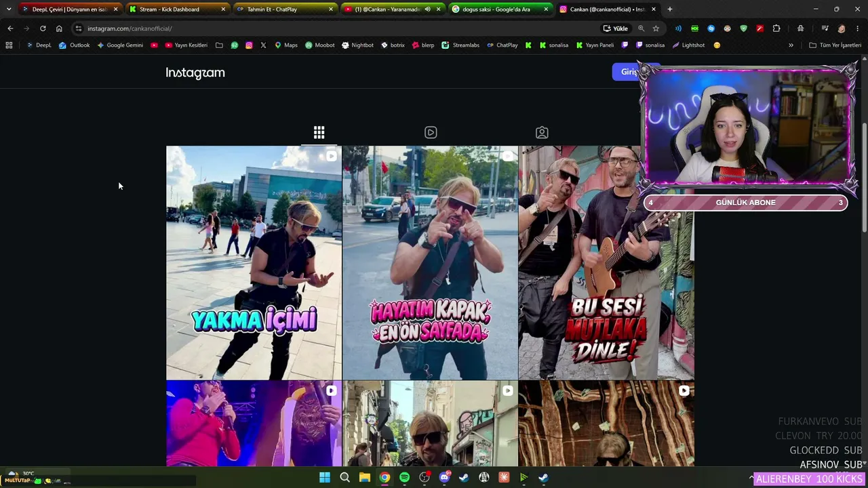Click the Chrome icon in the taskbar
The width and height of the screenshot is (868, 488).
pyautogui.click(x=384, y=477)
